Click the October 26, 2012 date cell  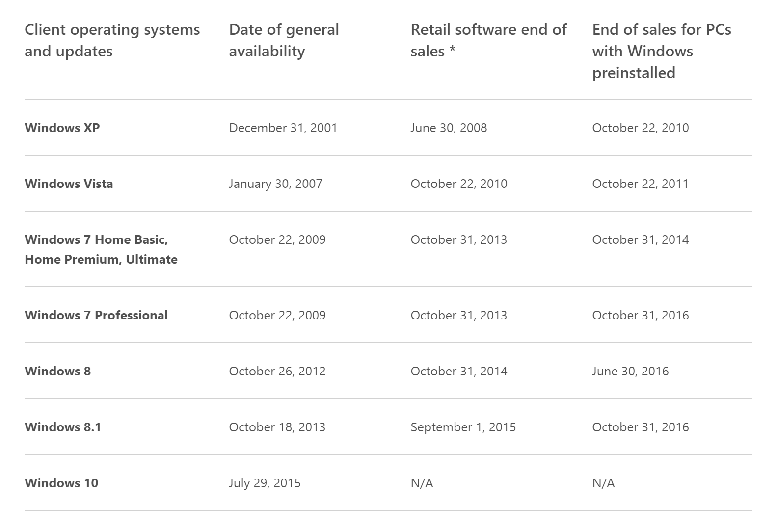(277, 371)
